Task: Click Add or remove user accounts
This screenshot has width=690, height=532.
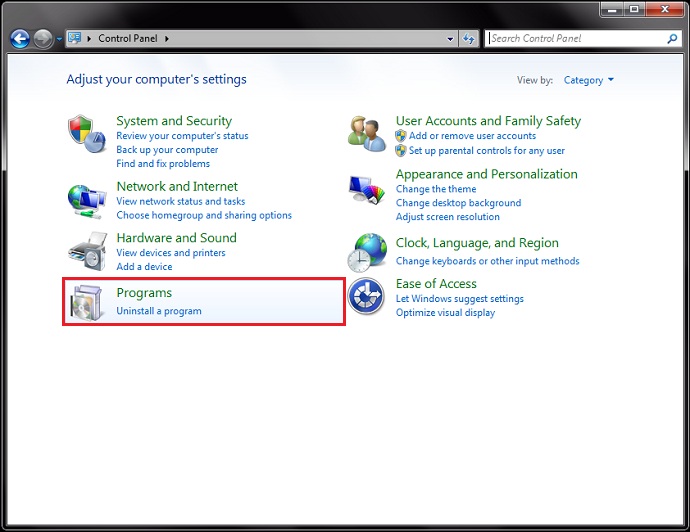Action: tap(472, 136)
